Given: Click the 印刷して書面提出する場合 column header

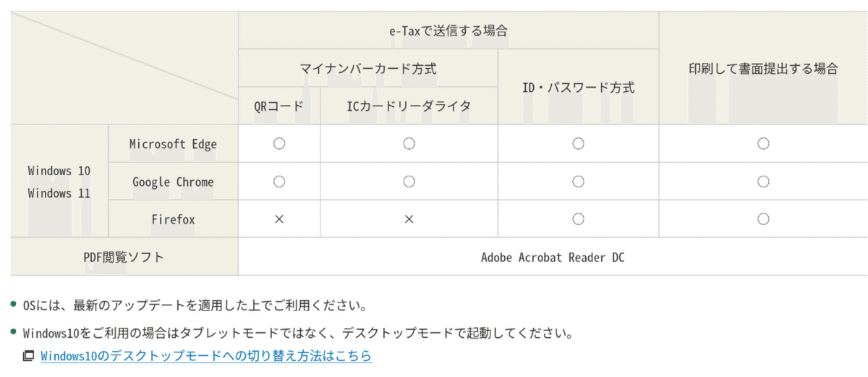Looking at the screenshot, I should [x=763, y=68].
